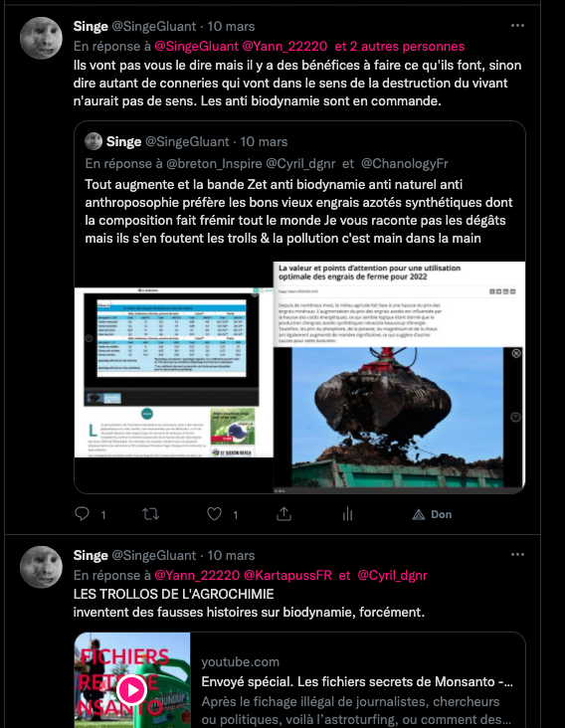
Task: Reply to the first Singe tweet
Action: pyautogui.click(x=83, y=513)
